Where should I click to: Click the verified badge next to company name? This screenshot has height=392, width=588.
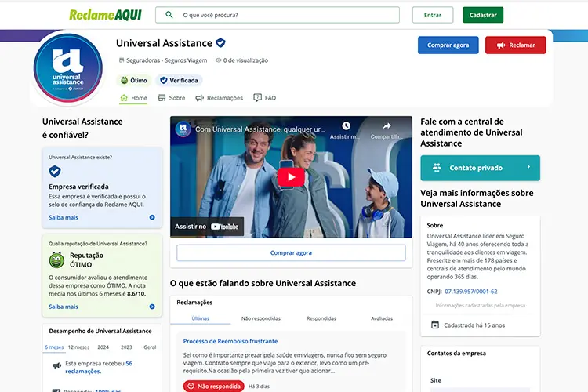(220, 43)
